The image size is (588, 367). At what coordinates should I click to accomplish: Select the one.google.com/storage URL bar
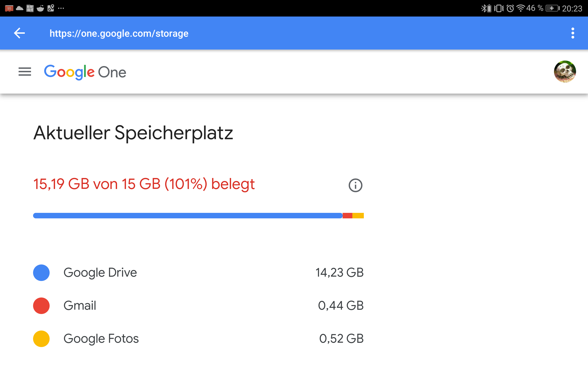(118, 33)
